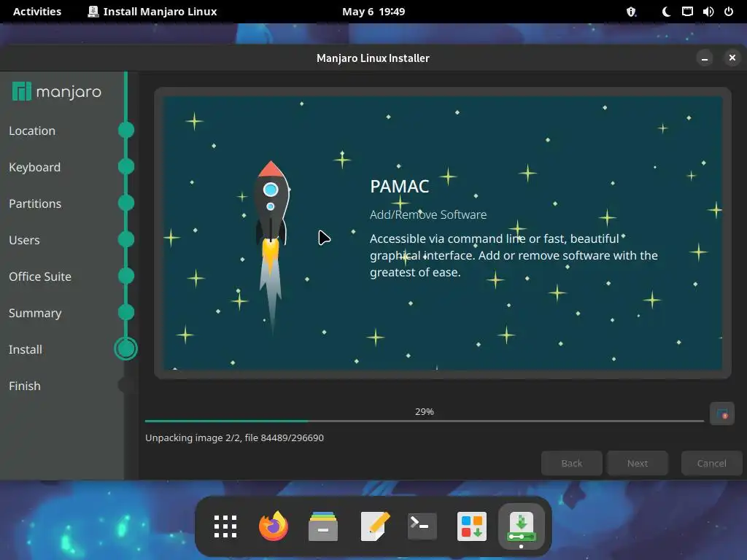The image size is (747, 560).
Task: Click the 29% progress label
Action: 425,411
